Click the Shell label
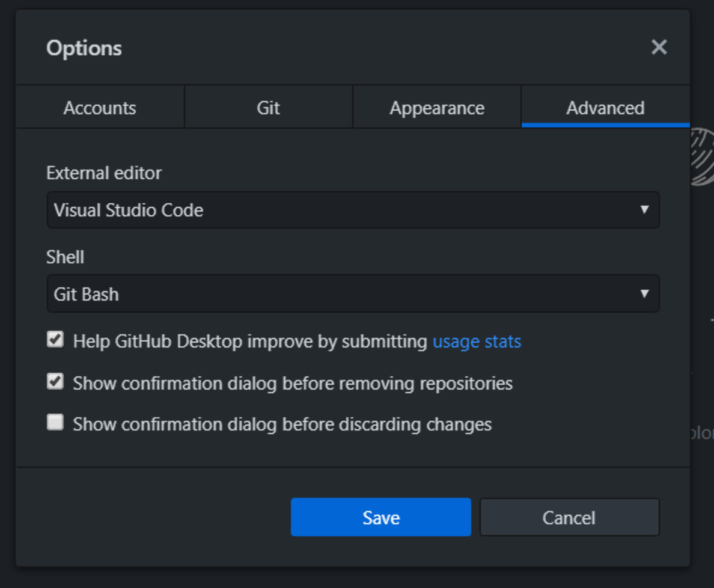The height and width of the screenshot is (588, 714). 65,257
